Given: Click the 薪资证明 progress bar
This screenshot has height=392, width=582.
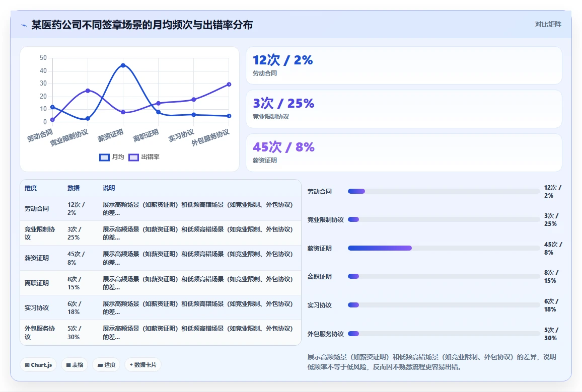Looking at the screenshot, I should [x=444, y=248].
